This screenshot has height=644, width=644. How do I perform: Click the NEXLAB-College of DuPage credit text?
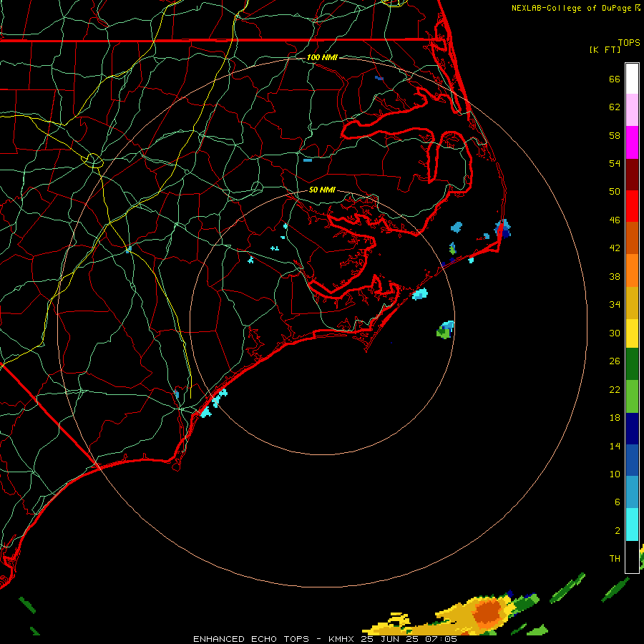(x=571, y=8)
